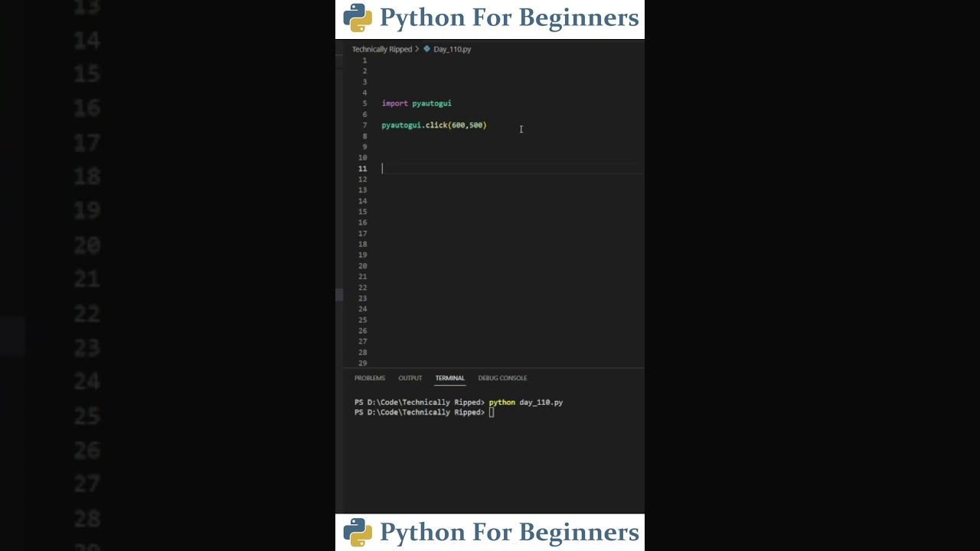Click line number 29 in the gutter
Viewport: 980px width, 551px height.
point(363,363)
